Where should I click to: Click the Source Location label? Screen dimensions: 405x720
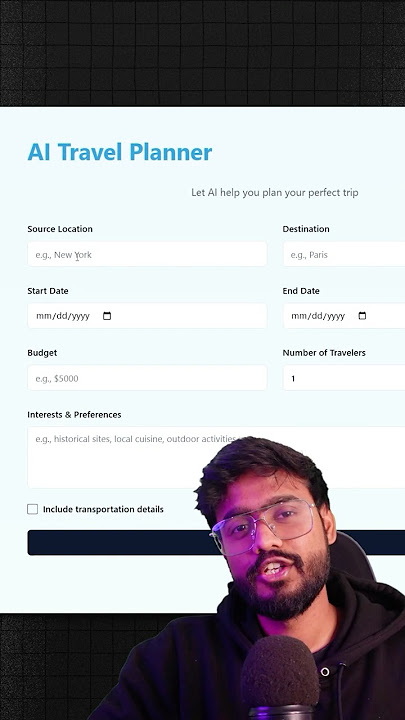click(60, 229)
